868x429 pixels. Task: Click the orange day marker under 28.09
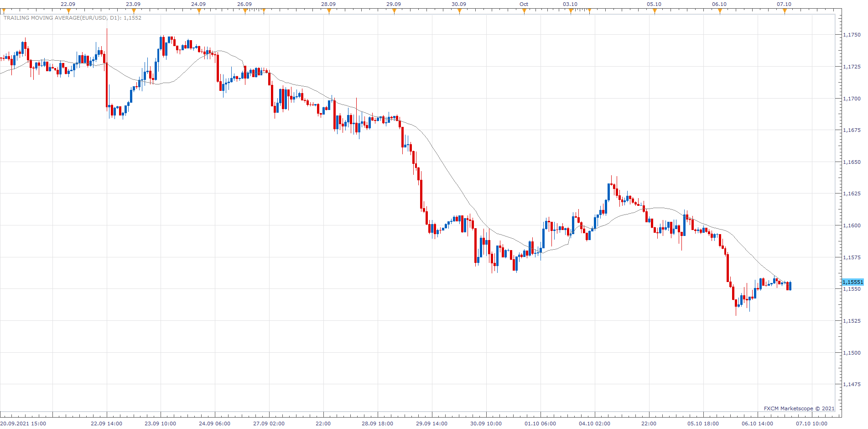[329, 11]
